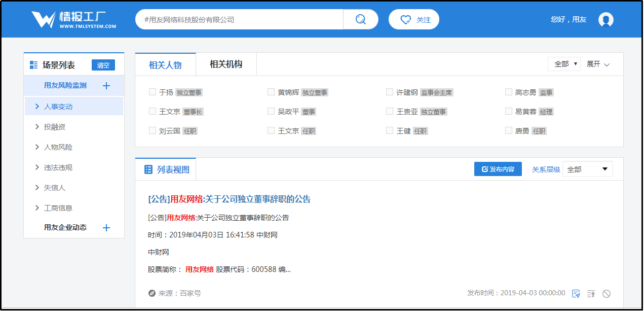Click the 您好，用友 greeting
644x311 pixels.
[569, 19]
